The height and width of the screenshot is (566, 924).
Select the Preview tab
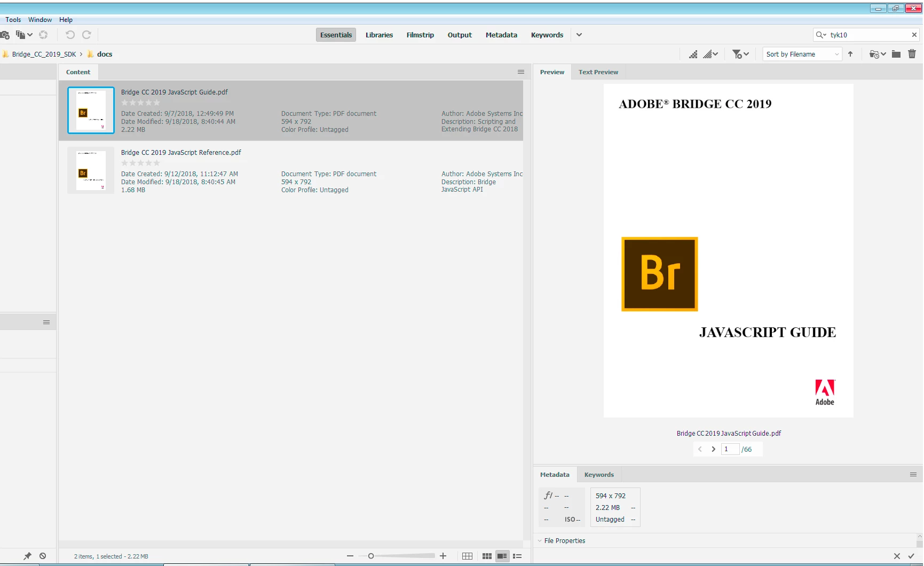click(x=552, y=72)
